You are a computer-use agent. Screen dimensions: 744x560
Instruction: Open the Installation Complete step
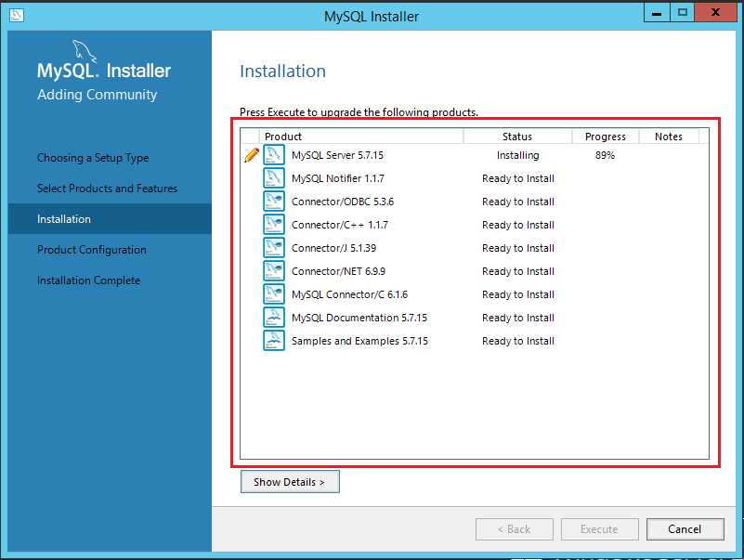point(89,280)
